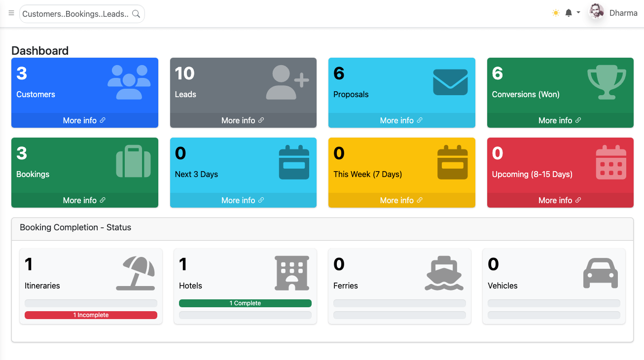Click the 1 Incomplete progress bar
Viewport: 644px width, 360px height.
coord(91,315)
